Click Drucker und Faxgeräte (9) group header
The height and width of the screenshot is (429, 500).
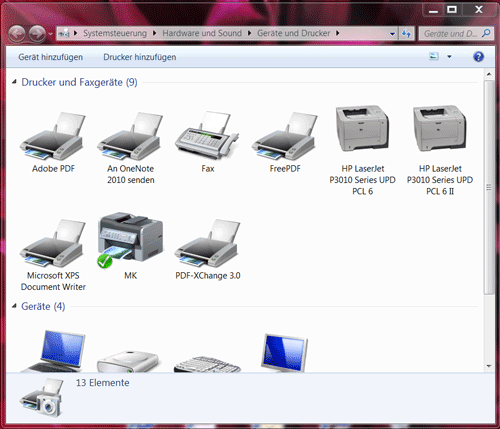click(79, 82)
